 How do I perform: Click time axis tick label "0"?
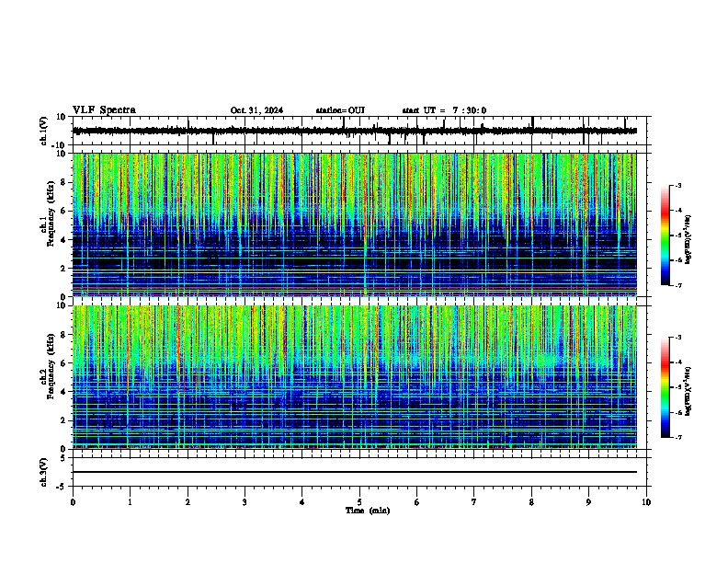point(73,502)
